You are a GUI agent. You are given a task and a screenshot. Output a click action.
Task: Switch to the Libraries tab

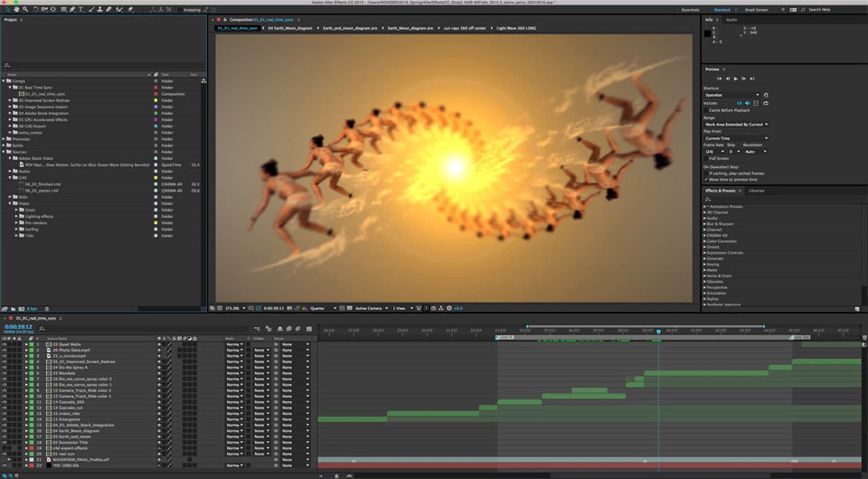click(x=756, y=190)
